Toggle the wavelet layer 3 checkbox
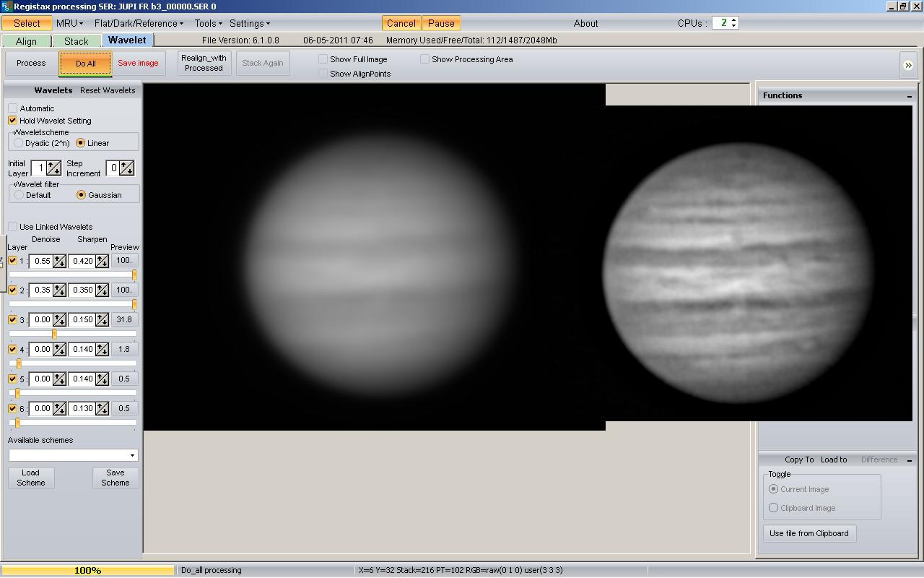This screenshot has width=924, height=578. coord(12,319)
